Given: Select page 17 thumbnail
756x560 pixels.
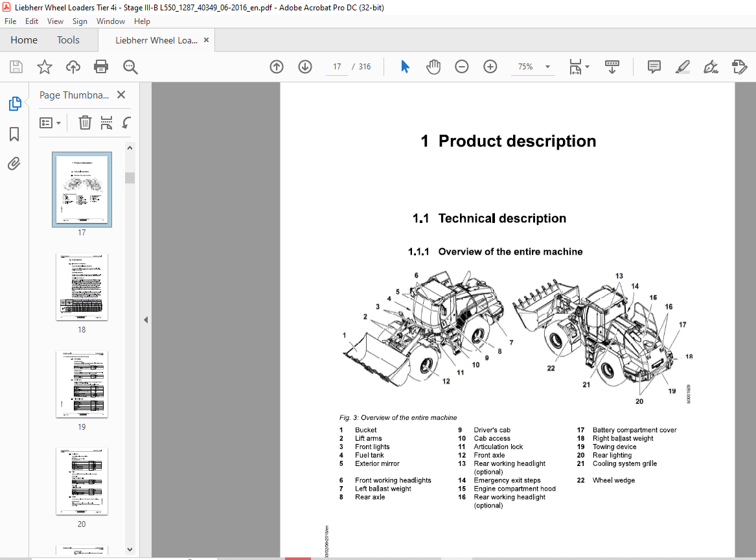Looking at the screenshot, I should pyautogui.click(x=82, y=189).
